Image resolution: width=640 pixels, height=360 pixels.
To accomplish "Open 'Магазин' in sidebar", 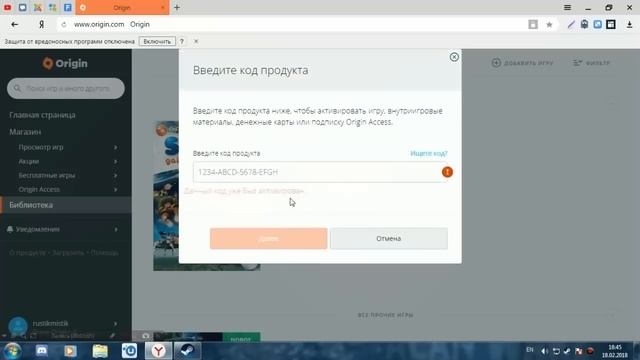I will point(25,132).
